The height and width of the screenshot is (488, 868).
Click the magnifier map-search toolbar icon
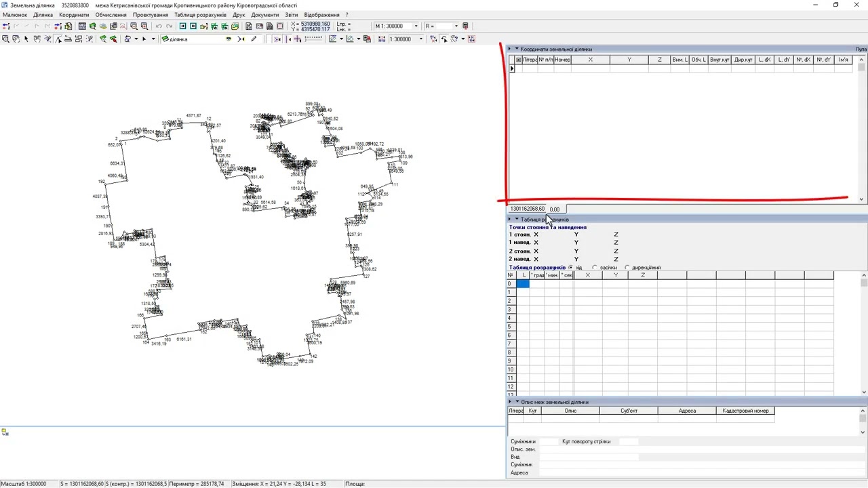92,26
